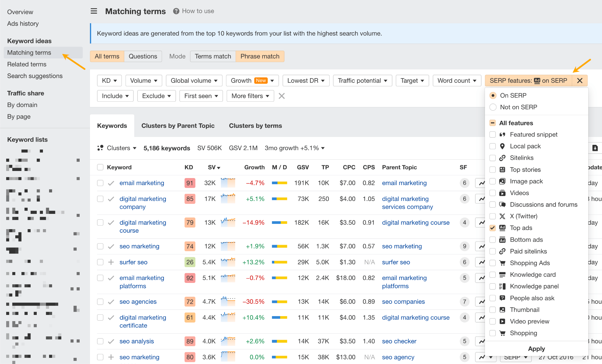The image size is (602, 364).
Task: Uncheck the Top ads checkbox
Action: [493, 228]
